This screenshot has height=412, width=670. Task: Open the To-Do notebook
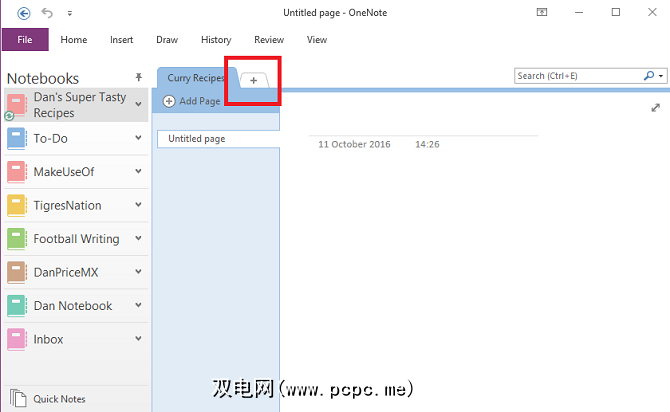76,138
